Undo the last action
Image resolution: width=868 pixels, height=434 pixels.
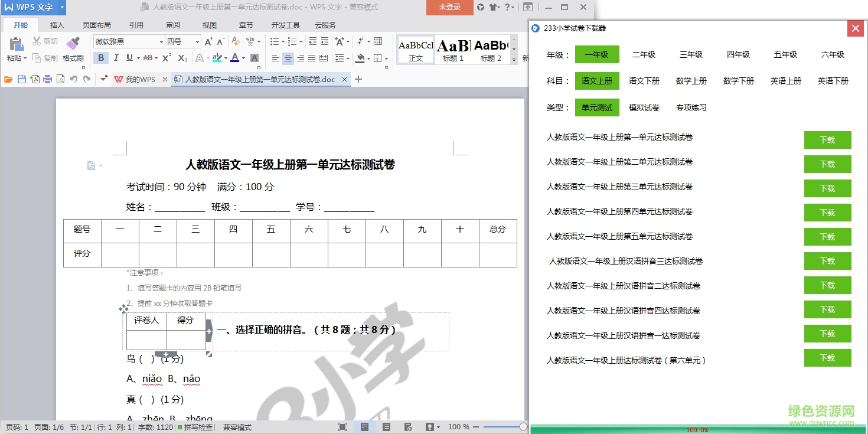[x=74, y=79]
